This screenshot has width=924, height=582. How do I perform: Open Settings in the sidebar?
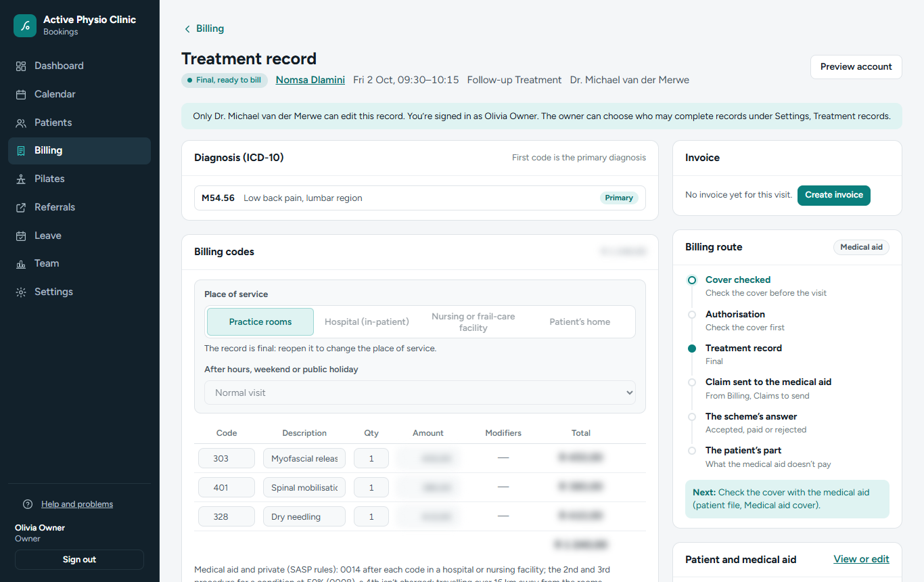coord(79,292)
